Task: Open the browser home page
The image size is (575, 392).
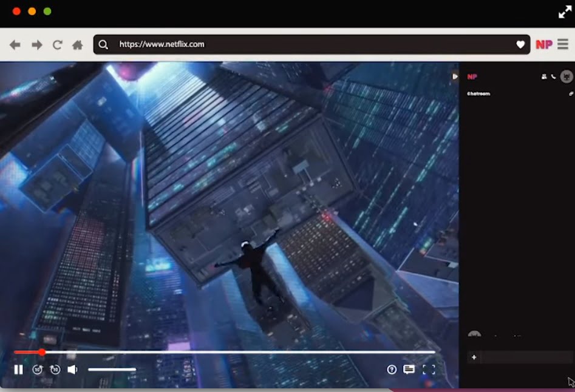Action: (77, 45)
